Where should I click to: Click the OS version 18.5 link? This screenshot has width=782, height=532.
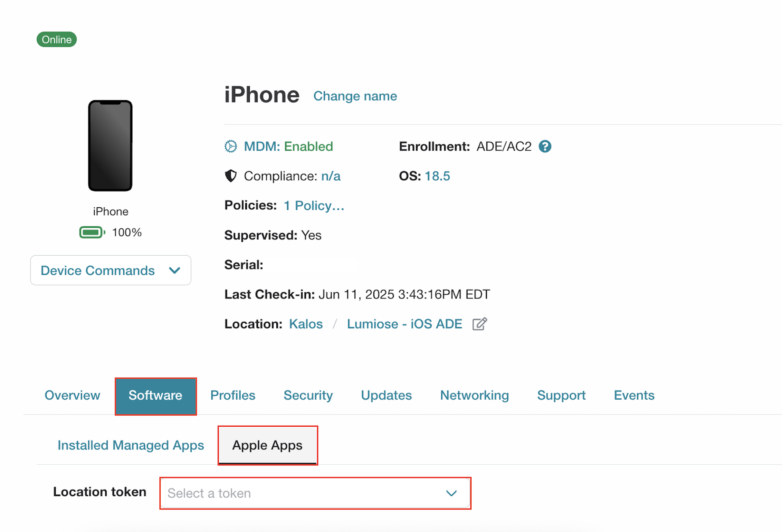click(x=437, y=176)
